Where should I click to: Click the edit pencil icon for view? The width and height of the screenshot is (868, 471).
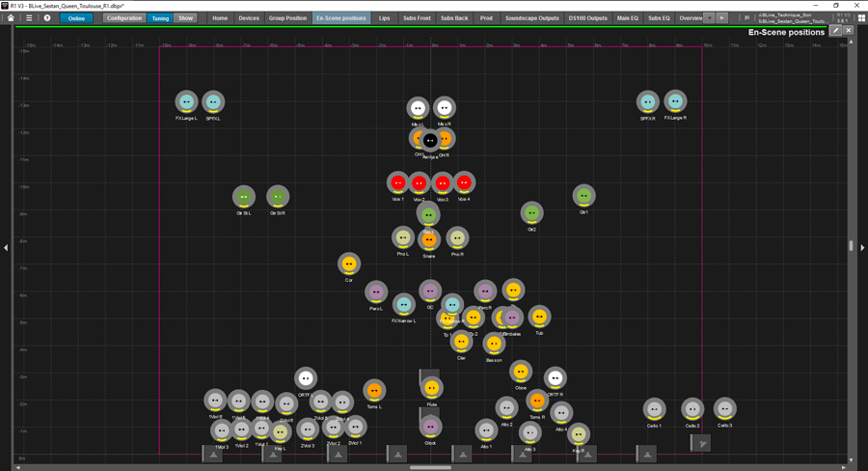pyautogui.click(x=836, y=31)
